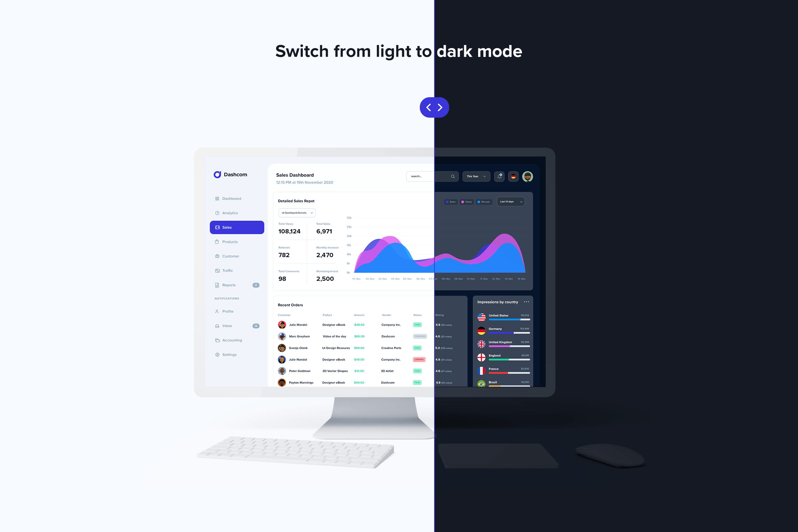Screen dimensions: 798x532
Task: Click the Sales navigation icon
Action: pos(218,227)
